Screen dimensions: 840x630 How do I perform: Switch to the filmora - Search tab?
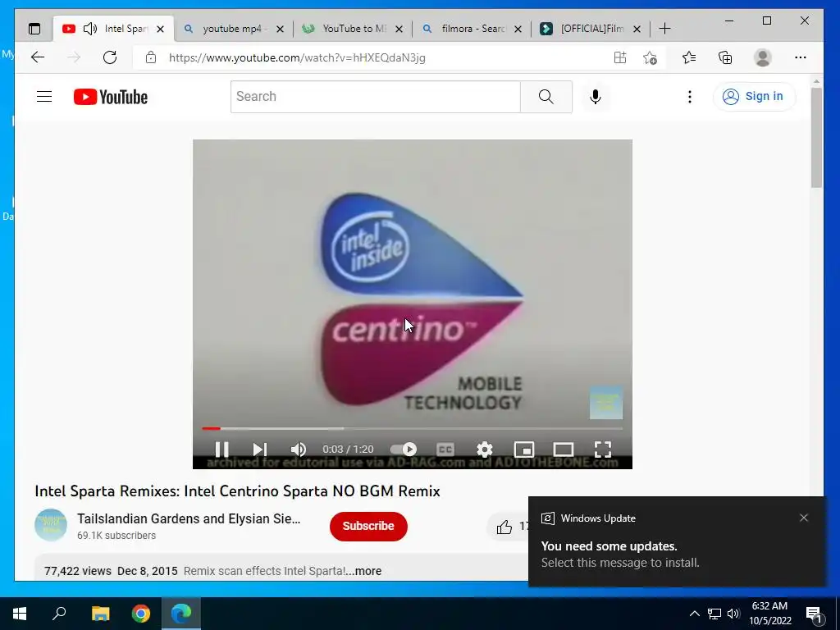pos(472,29)
